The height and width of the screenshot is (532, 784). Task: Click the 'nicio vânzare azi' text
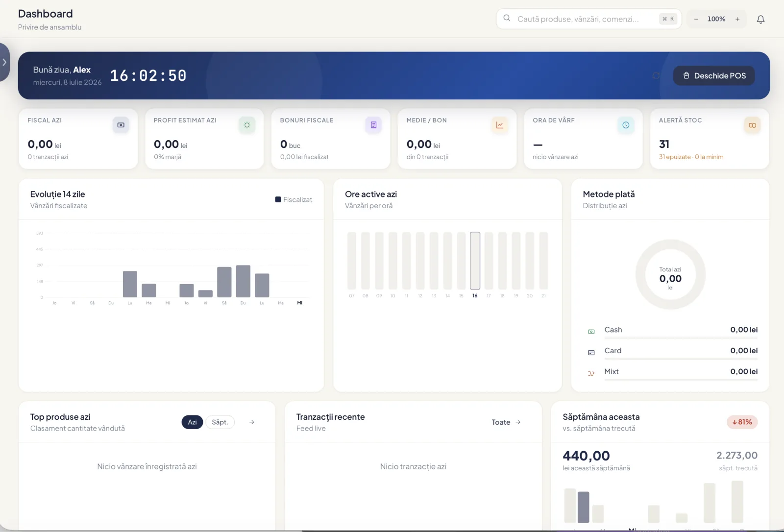(555, 157)
